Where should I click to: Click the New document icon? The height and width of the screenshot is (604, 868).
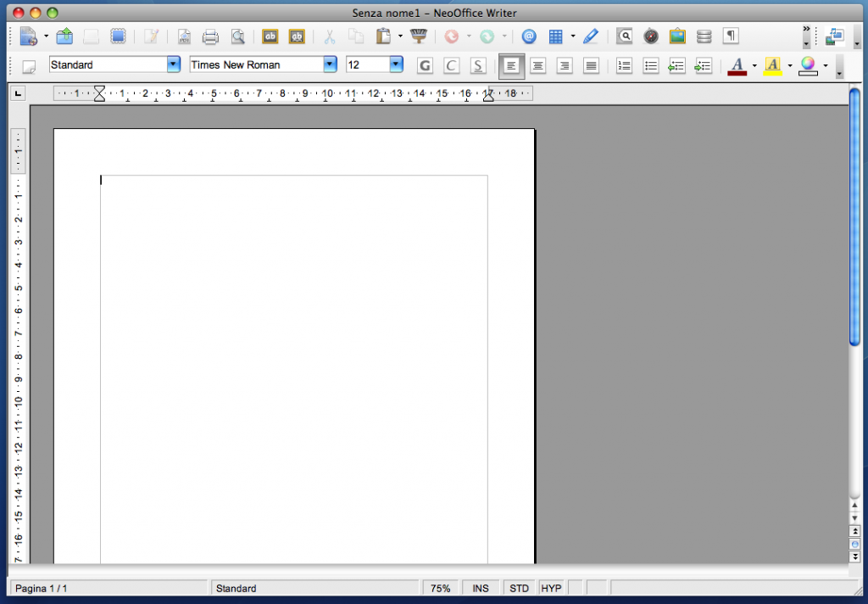(x=28, y=36)
